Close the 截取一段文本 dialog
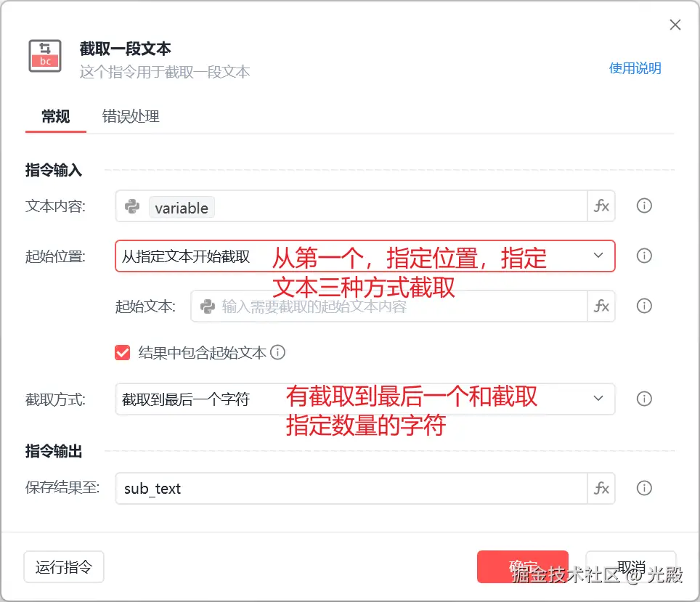 click(x=675, y=25)
